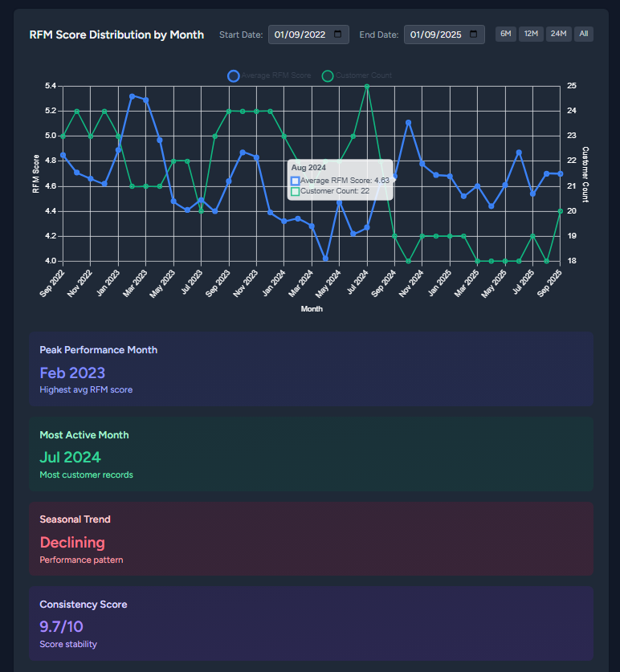Show the All time range
The image size is (620, 672).
584,34
